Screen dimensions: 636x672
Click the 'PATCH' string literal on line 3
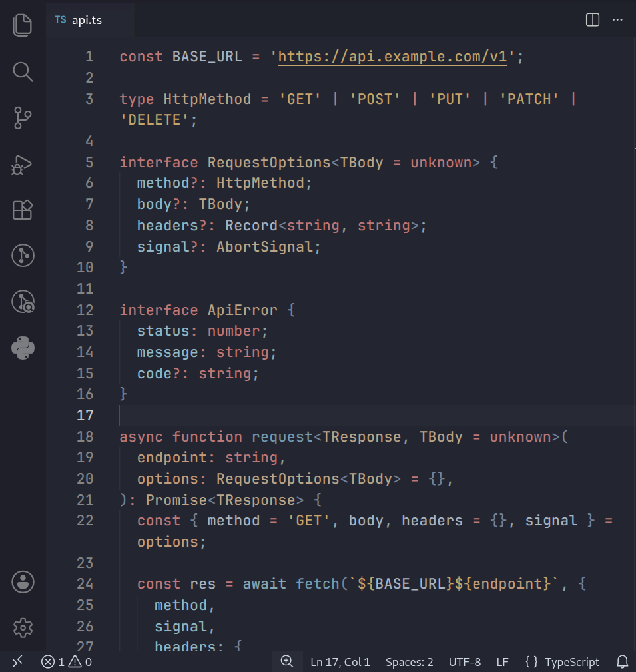[x=529, y=99]
